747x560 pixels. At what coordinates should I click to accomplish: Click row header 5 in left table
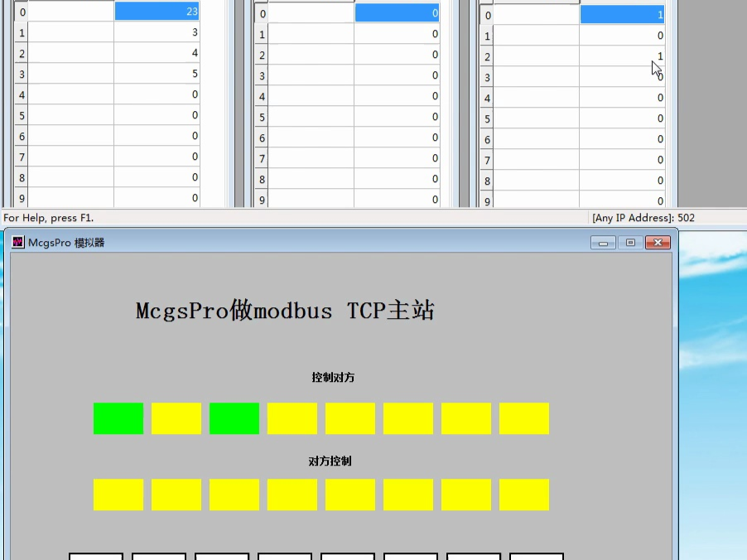(22, 115)
